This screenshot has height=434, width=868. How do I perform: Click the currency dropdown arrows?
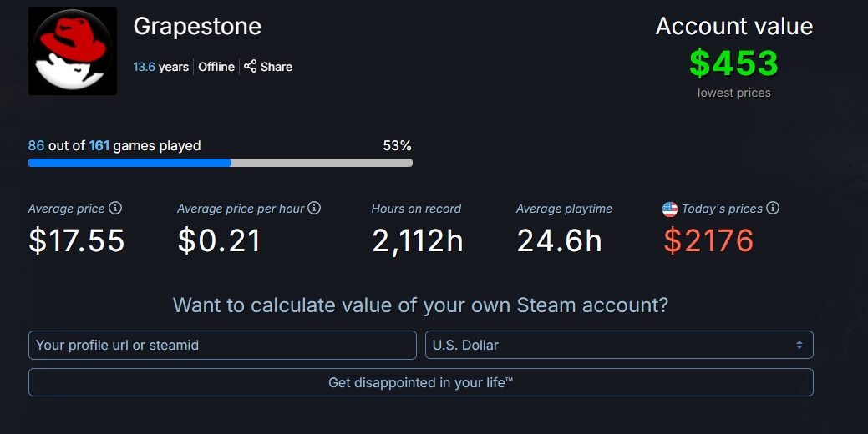[x=799, y=345]
